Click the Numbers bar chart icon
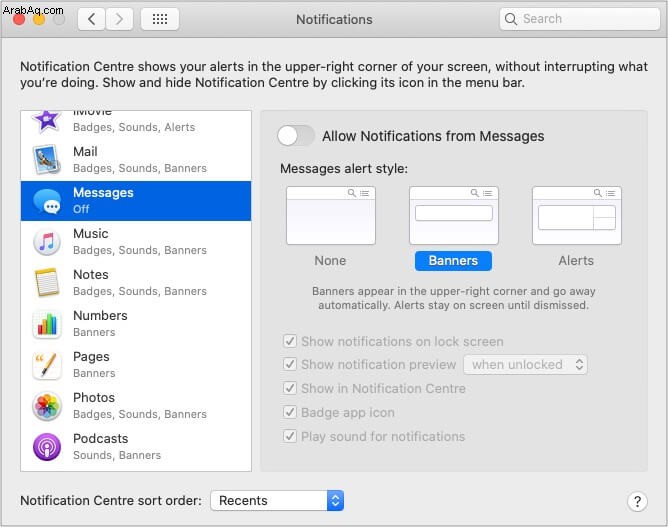Viewport: 668px width, 527px height. 47,324
